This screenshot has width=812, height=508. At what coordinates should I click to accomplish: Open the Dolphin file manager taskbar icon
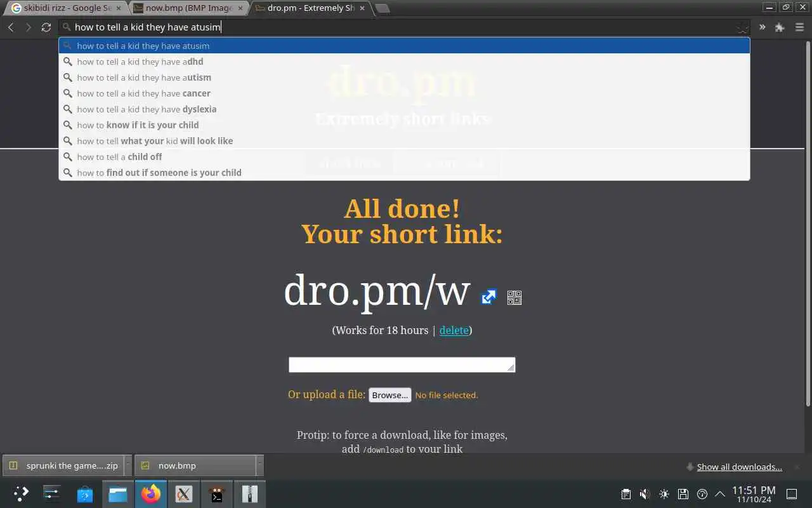pyautogui.click(x=118, y=493)
